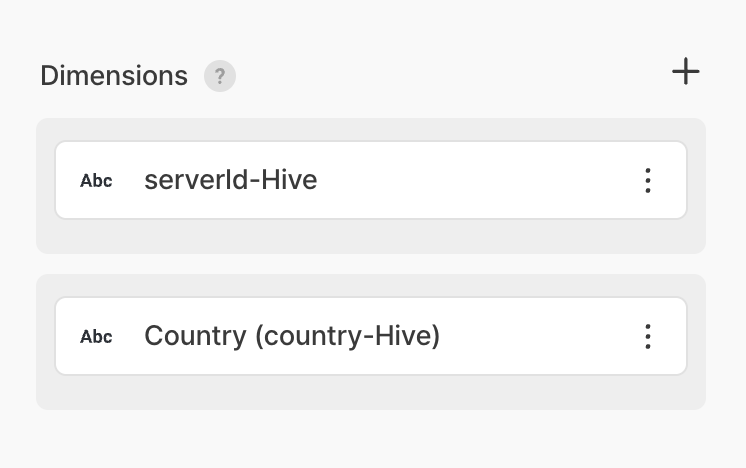Change the string data type of serverId-Hive

pyautogui.click(x=96, y=181)
